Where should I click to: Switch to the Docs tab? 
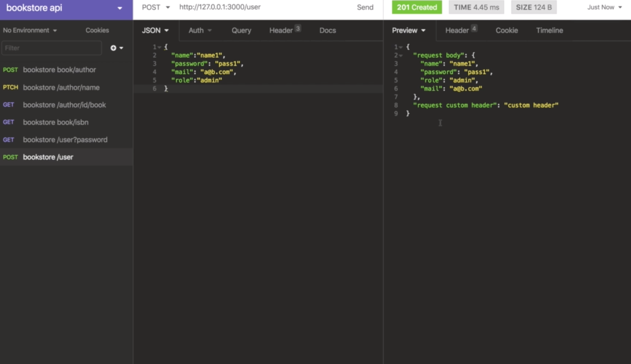pyautogui.click(x=327, y=30)
